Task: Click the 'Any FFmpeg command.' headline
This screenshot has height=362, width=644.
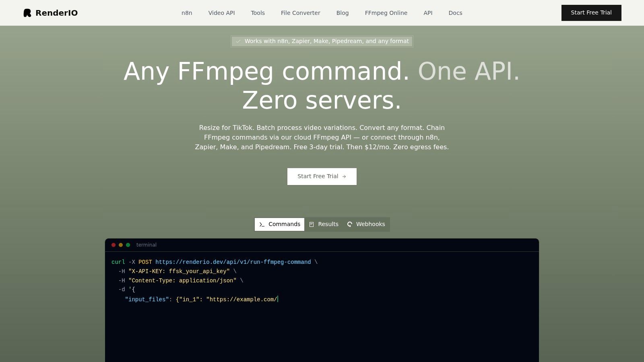Action: [x=266, y=72]
